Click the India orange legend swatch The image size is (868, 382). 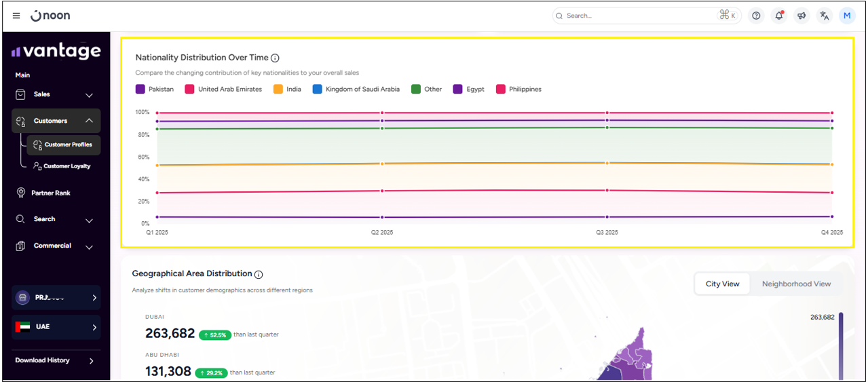[278, 89]
